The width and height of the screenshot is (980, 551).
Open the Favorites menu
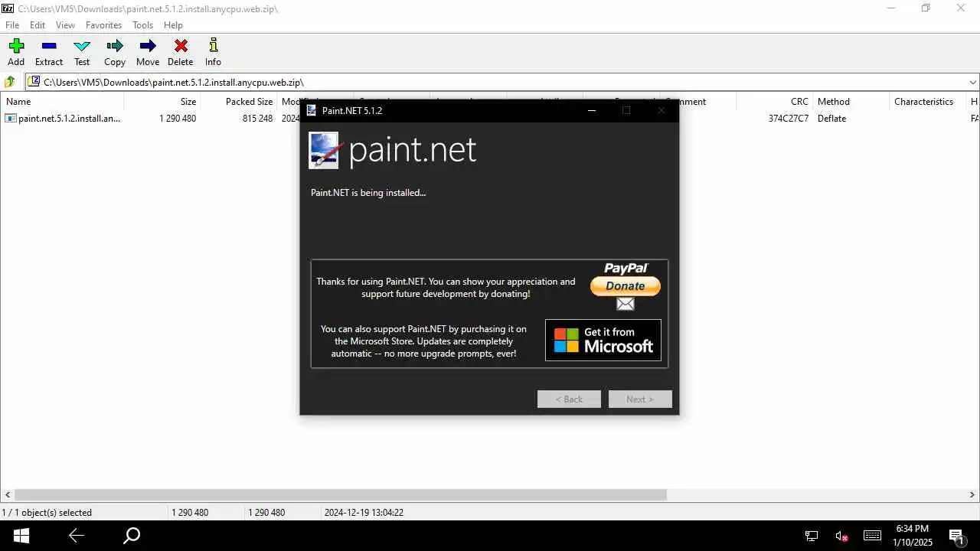click(103, 25)
